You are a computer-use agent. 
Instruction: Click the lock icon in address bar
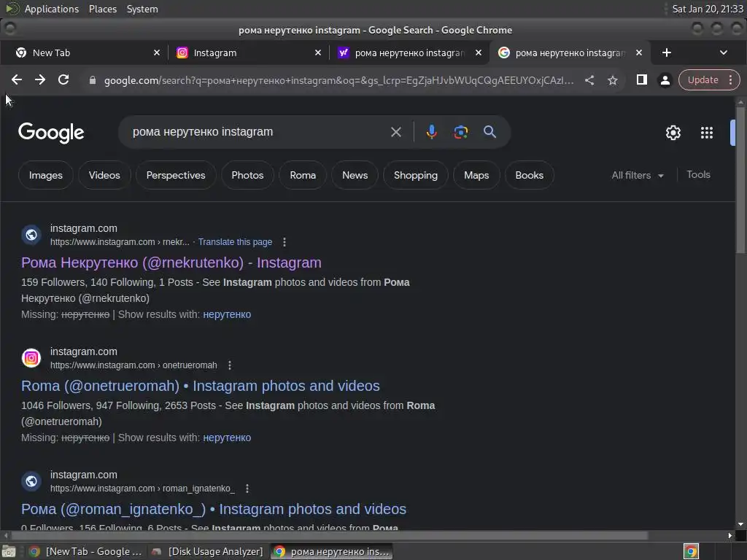93,80
